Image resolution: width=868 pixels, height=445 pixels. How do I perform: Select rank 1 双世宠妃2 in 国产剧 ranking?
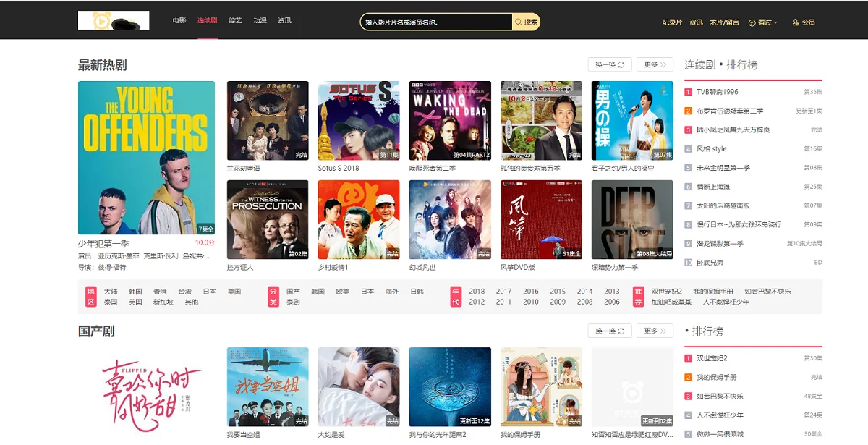coord(712,358)
